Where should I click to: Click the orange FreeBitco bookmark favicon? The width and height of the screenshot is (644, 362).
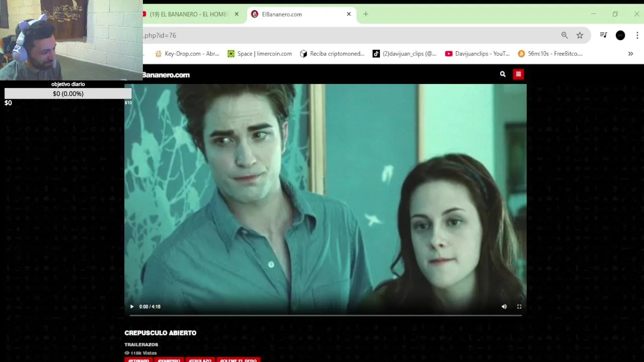click(521, 54)
